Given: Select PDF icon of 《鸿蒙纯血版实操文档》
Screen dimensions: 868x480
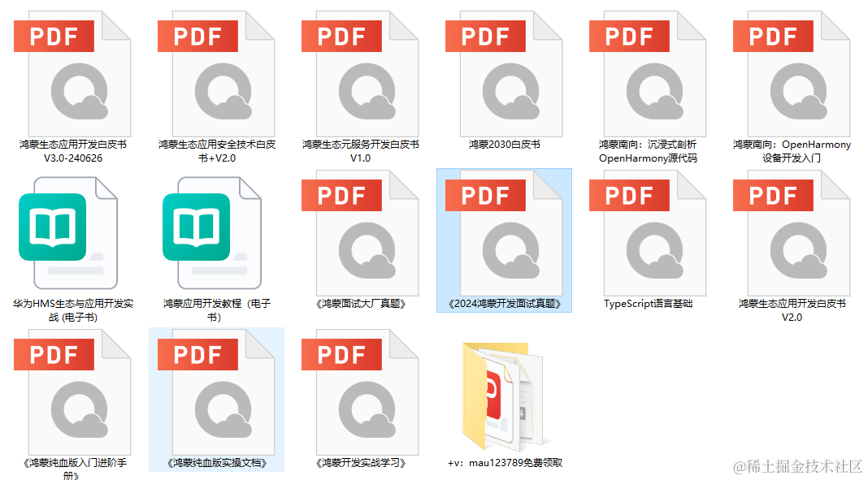Looking at the screenshot, I should [216, 392].
